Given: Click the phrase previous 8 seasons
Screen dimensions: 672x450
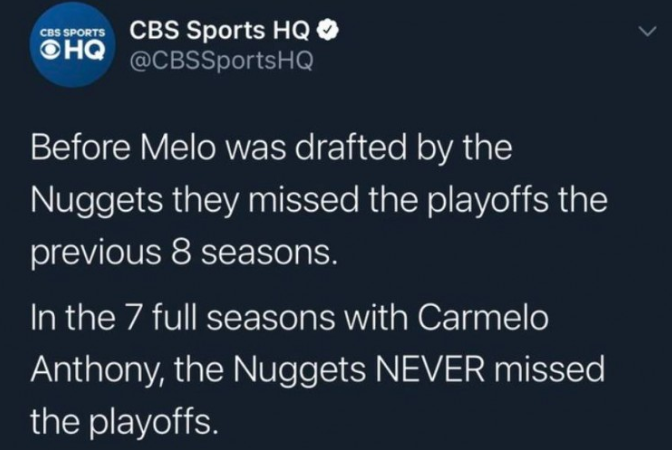Looking at the screenshot, I should 181,255.
